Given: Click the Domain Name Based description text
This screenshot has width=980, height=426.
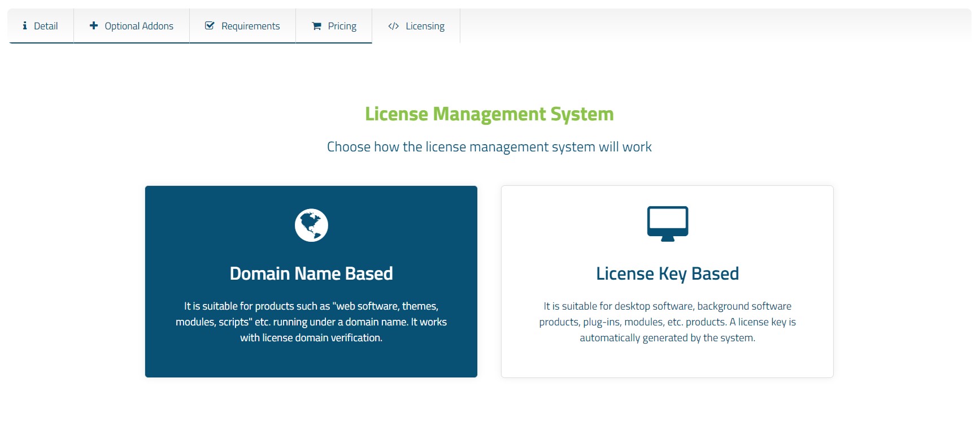Looking at the screenshot, I should [311, 322].
